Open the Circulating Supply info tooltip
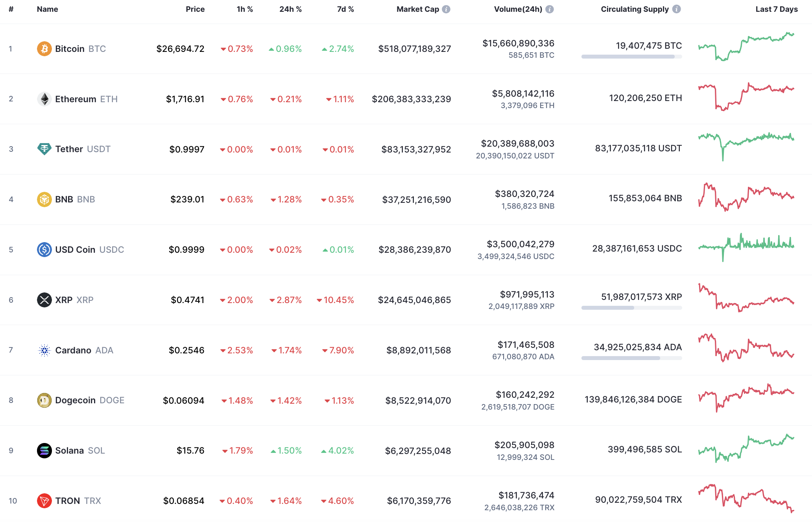 click(x=677, y=9)
